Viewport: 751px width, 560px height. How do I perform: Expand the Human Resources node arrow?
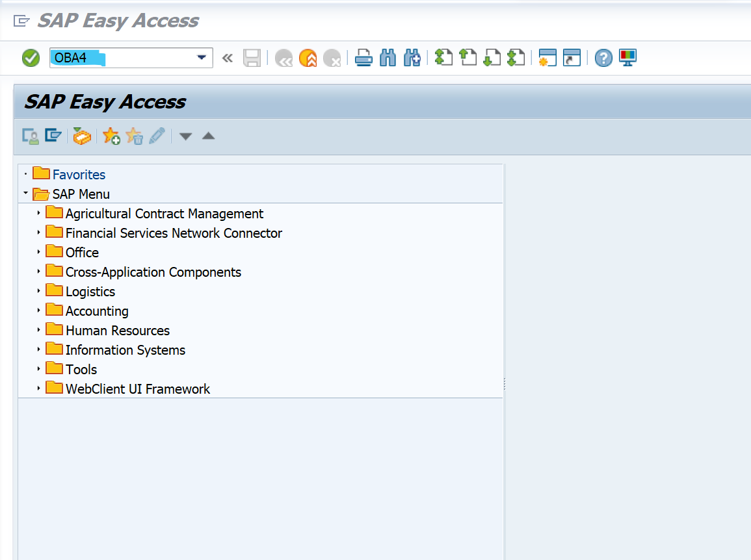coord(39,330)
